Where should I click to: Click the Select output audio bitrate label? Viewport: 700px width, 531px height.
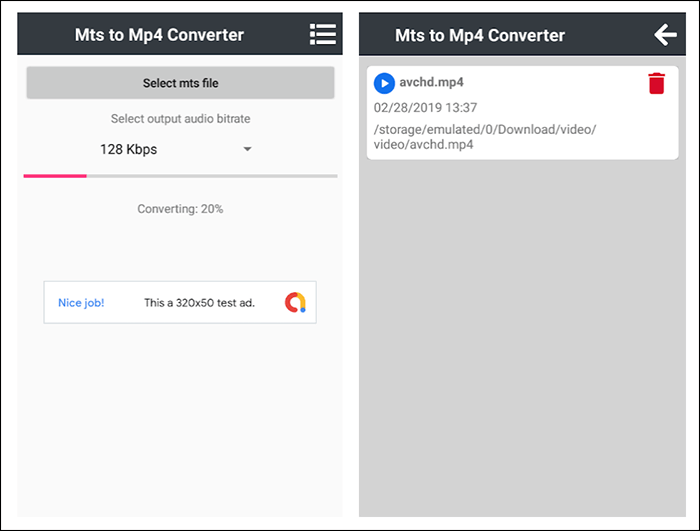coord(180,119)
